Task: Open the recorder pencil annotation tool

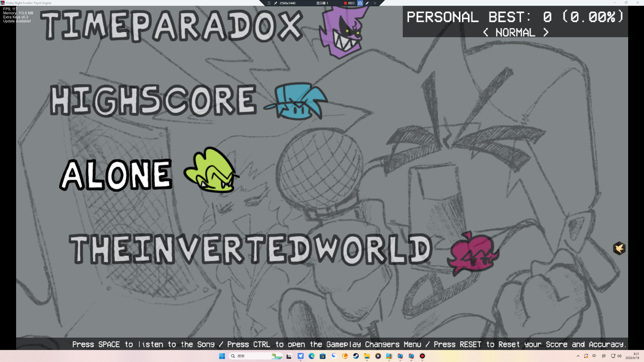Action: tap(367, 3)
